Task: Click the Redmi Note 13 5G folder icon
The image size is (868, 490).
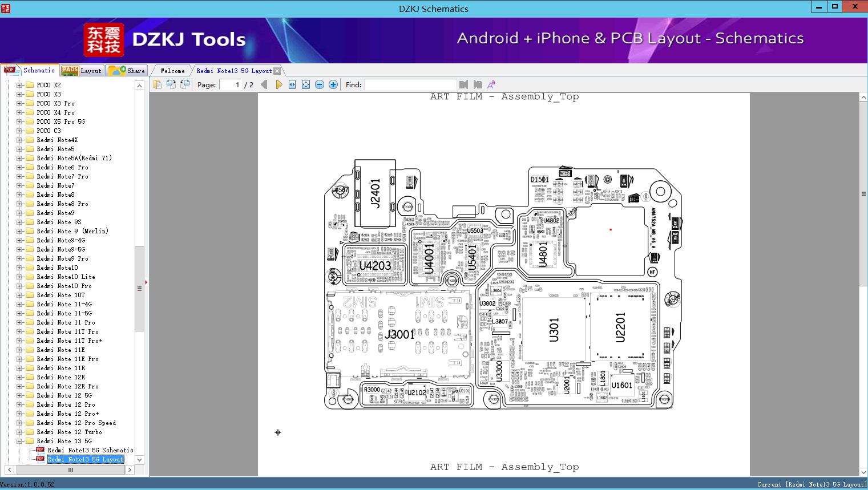Action: (30, 441)
